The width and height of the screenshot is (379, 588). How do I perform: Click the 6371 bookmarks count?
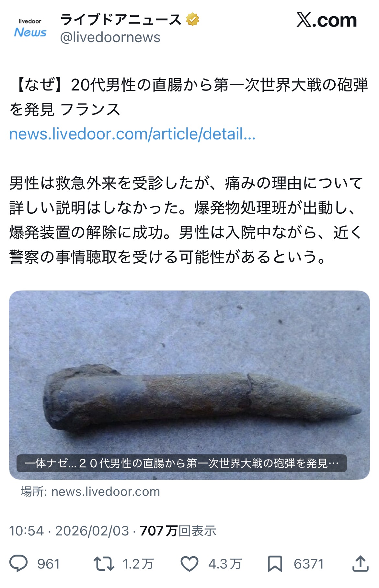coord(309,564)
